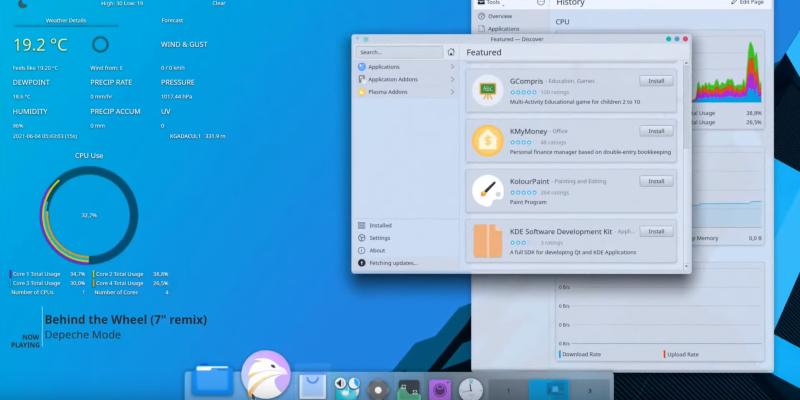Install GCompris
The width and height of the screenshot is (800, 400).
[x=656, y=81]
